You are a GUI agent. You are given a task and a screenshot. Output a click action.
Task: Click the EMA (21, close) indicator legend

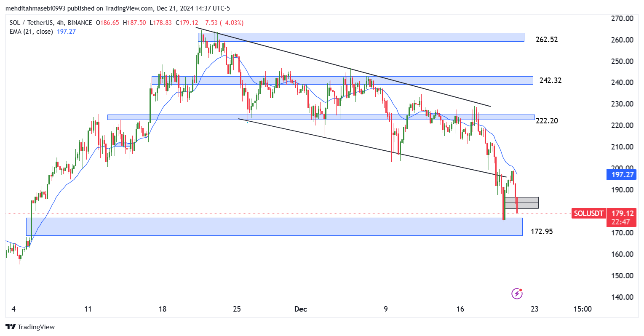[31, 32]
